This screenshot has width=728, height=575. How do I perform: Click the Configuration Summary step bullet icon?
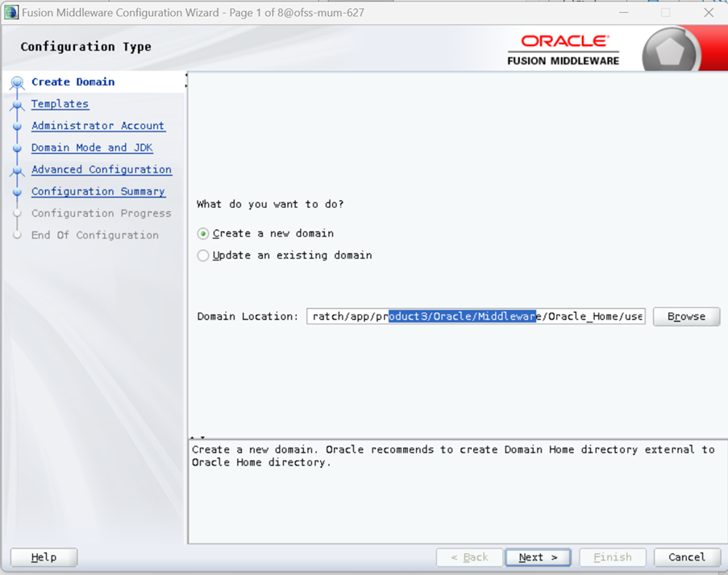[x=17, y=192]
